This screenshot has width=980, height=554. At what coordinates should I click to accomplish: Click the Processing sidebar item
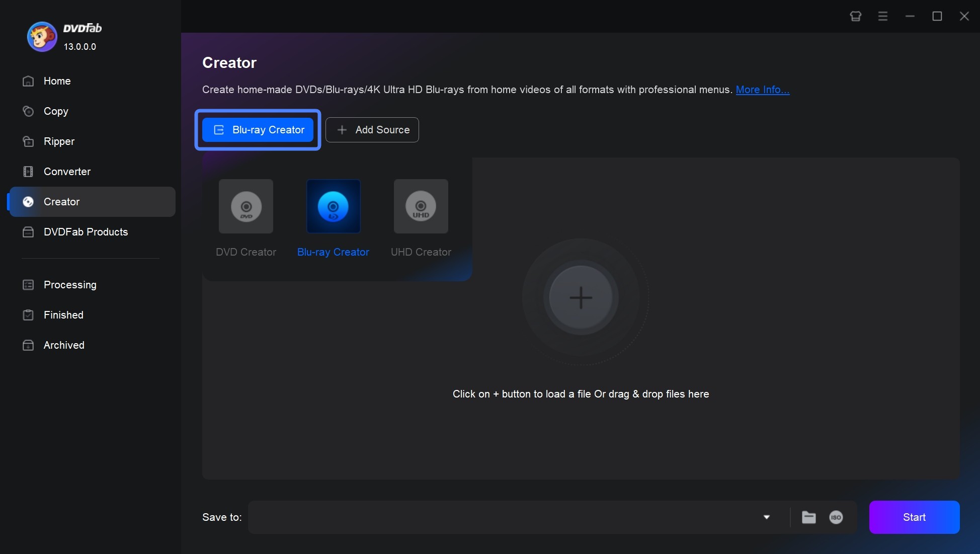tap(70, 284)
